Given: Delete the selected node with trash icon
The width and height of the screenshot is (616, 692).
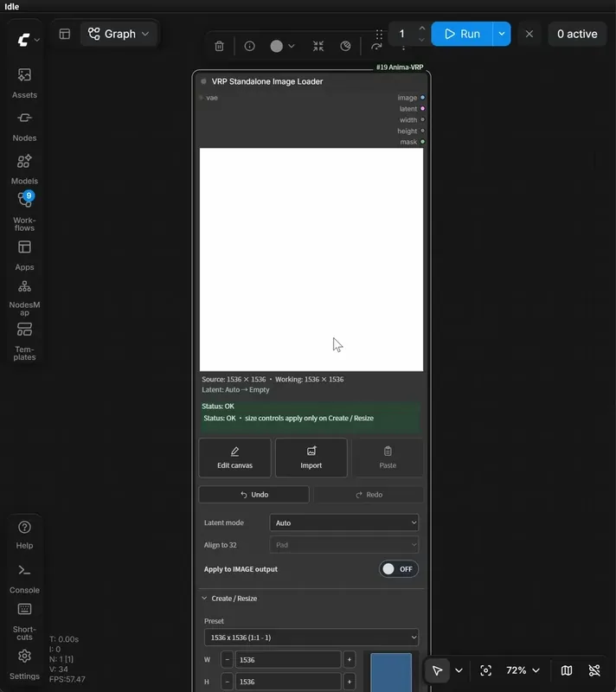Looking at the screenshot, I should (219, 46).
